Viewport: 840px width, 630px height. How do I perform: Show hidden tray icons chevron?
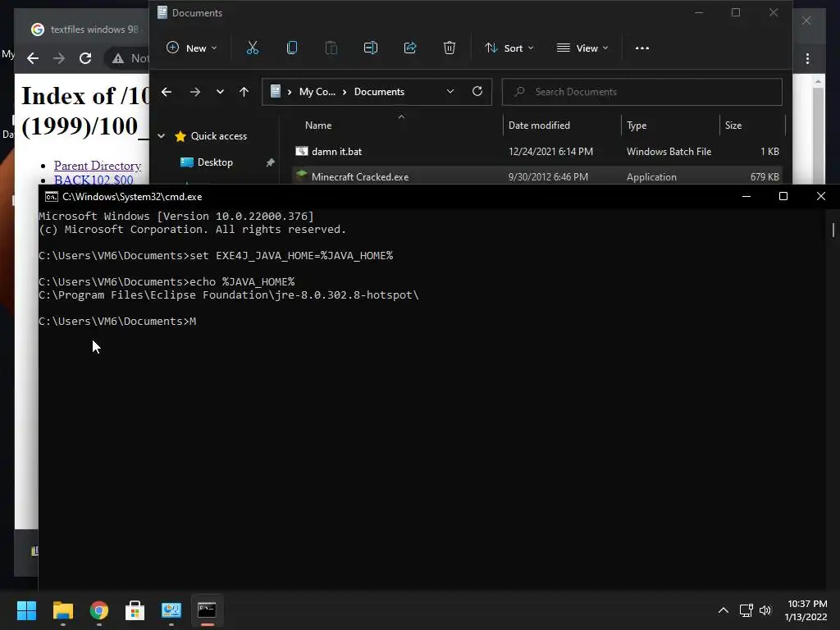tap(724, 610)
